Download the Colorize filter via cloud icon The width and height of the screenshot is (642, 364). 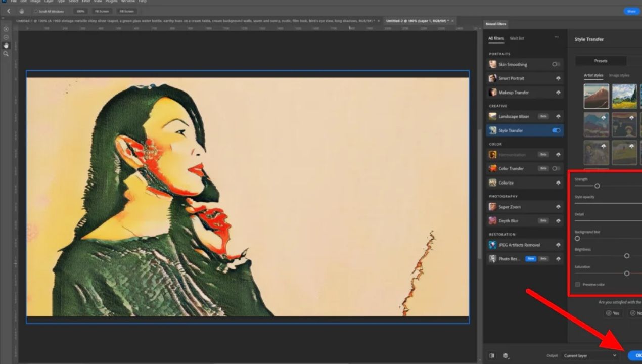click(x=558, y=183)
